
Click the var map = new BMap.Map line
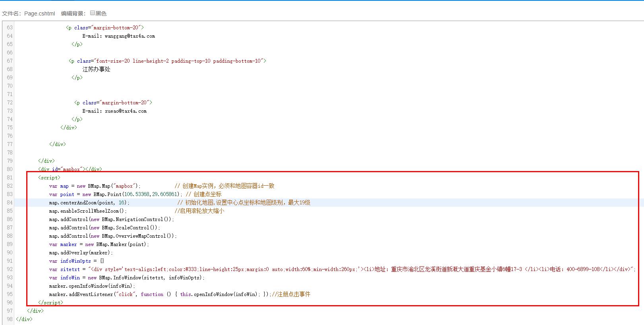[95, 186]
